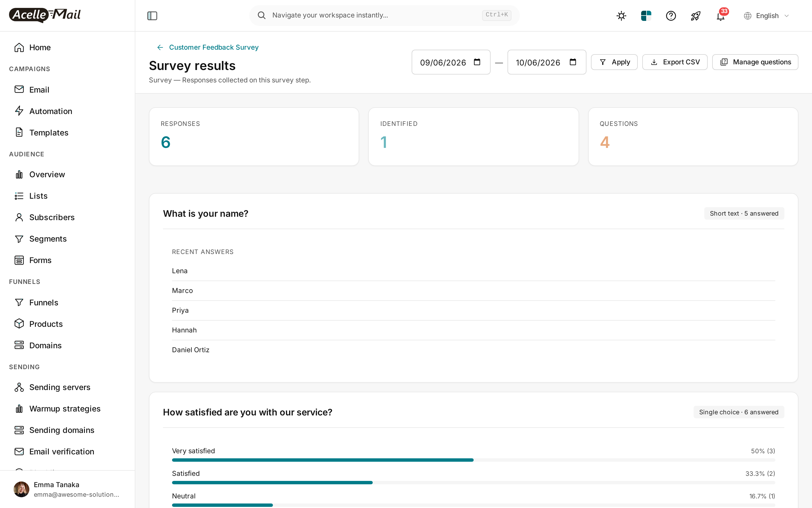Click the rocket icon in the header
This screenshot has width=812, height=508.
696,16
